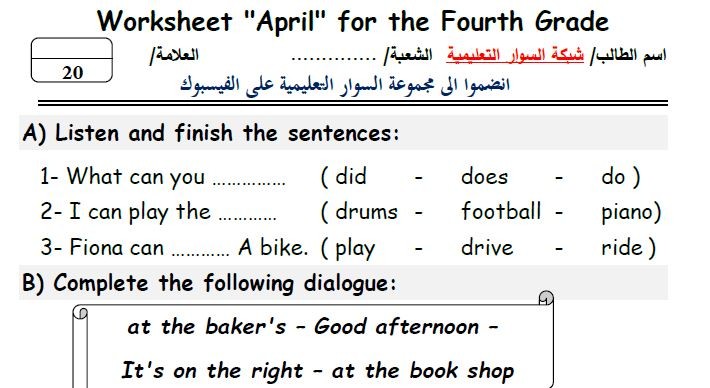
Task: Choose 'football' in question 2
Action: coord(501,211)
